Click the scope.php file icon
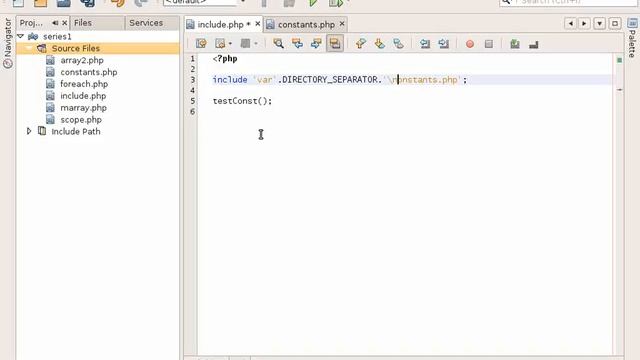 (x=50, y=120)
